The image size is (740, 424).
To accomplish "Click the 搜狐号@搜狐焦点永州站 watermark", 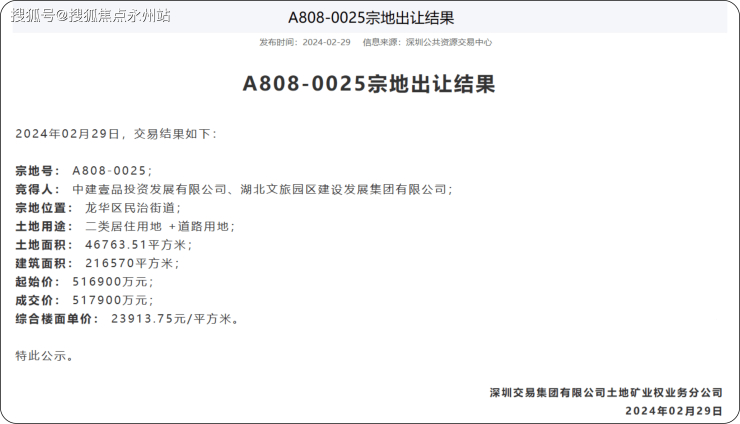I will coord(91,15).
